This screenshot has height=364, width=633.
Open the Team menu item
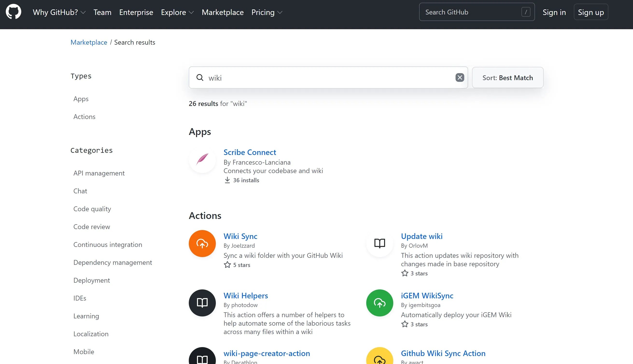click(102, 12)
